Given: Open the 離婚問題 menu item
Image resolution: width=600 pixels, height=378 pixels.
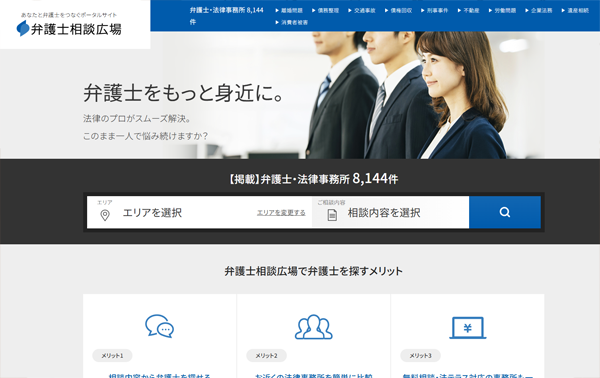Looking at the screenshot, I should [289, 11].
